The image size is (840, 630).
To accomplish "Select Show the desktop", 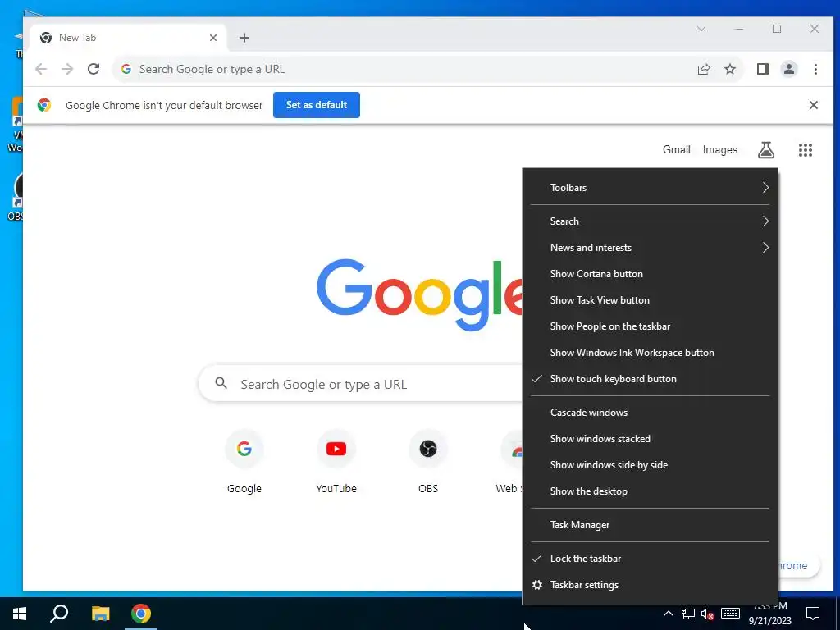I will pos(650,491).
